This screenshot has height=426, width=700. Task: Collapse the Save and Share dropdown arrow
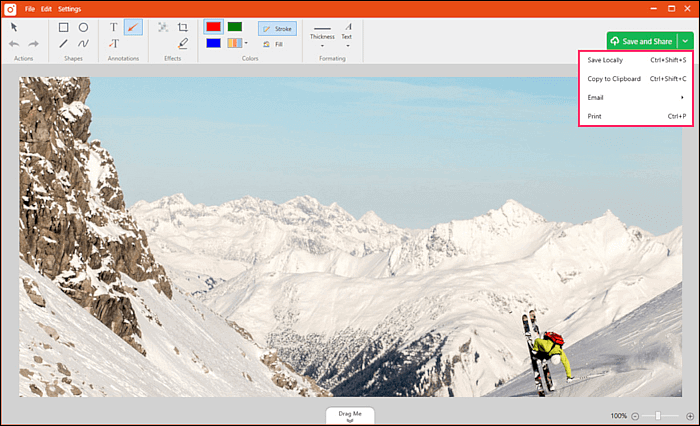point(685,41)
